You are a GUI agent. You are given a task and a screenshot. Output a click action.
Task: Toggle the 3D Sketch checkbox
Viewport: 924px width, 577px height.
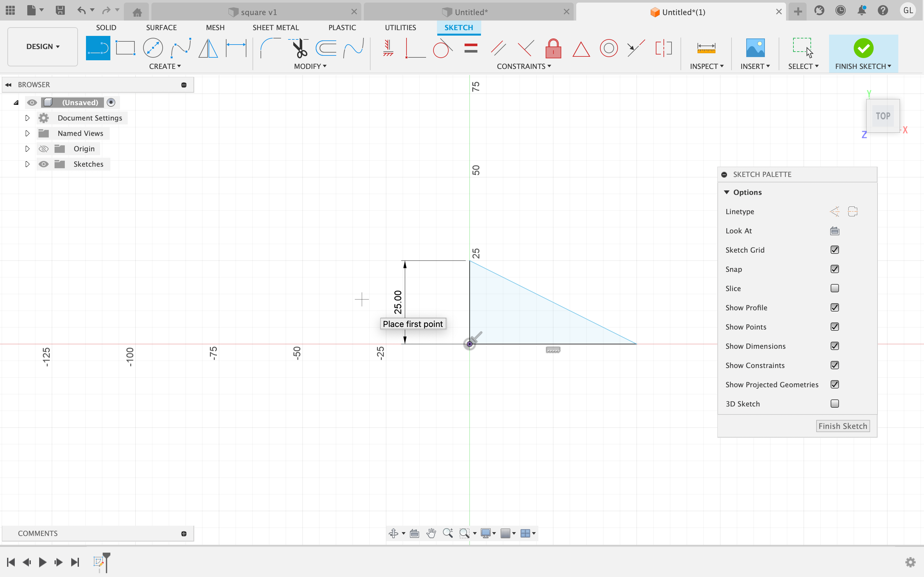point(834,404)
